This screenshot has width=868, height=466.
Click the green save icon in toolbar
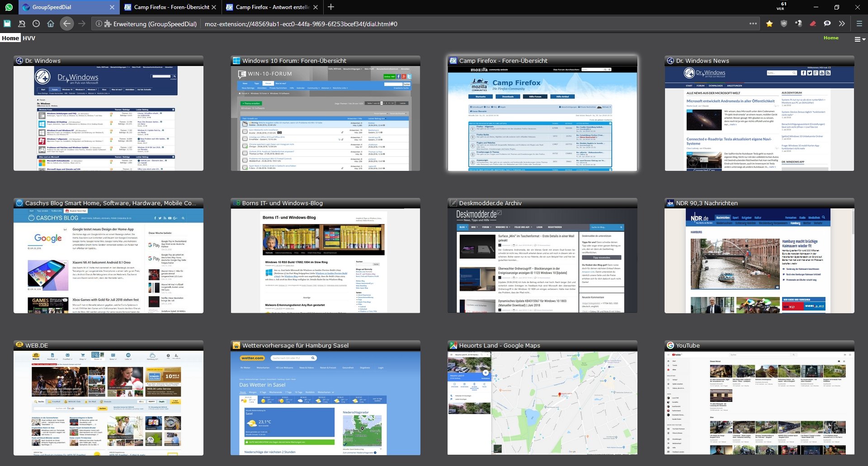pos(7,24)
